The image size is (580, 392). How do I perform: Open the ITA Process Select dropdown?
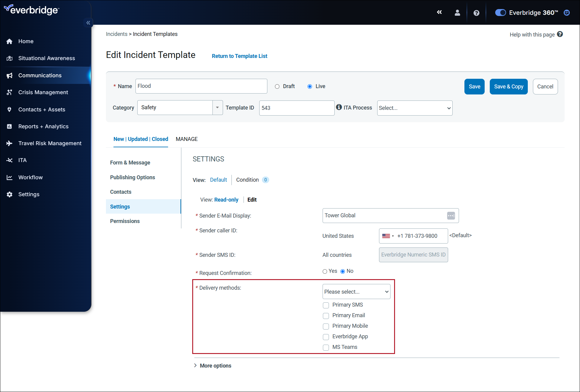[415, 108]
